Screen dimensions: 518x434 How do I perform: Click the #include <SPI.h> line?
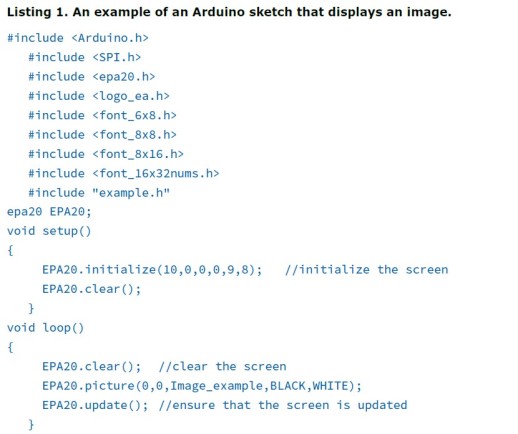pos(85,57)
